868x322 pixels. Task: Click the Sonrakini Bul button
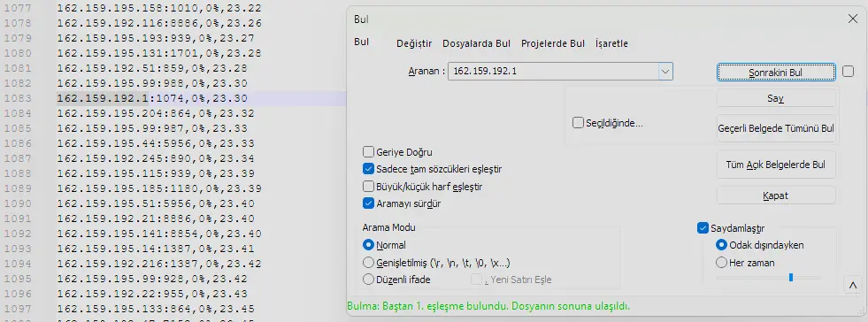[x=776, y=72]
